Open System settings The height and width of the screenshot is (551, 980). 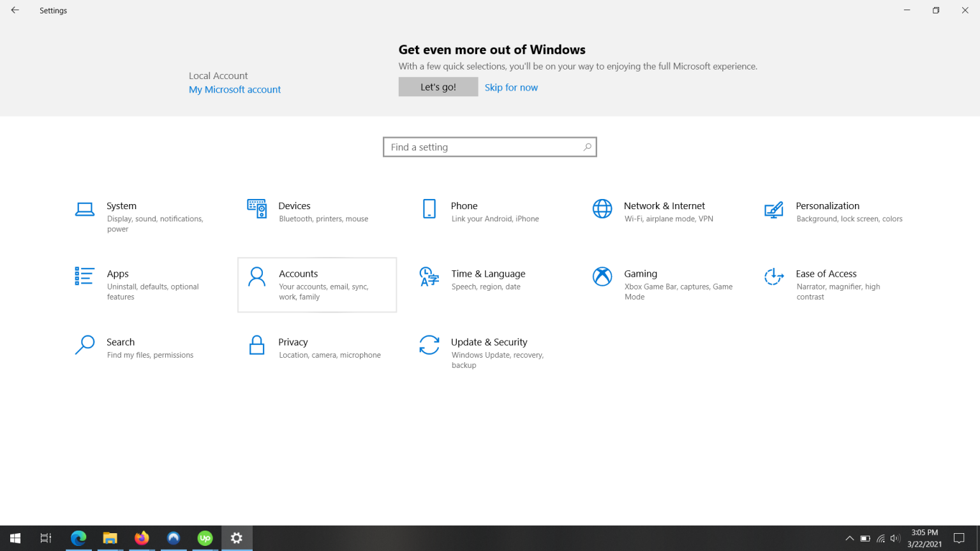point(144,217)
